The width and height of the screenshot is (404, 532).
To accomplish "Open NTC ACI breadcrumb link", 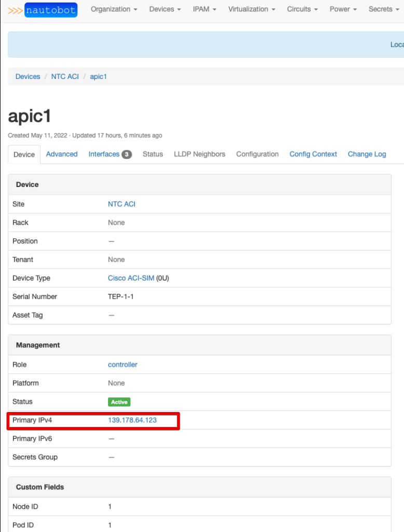I will 65,77.
